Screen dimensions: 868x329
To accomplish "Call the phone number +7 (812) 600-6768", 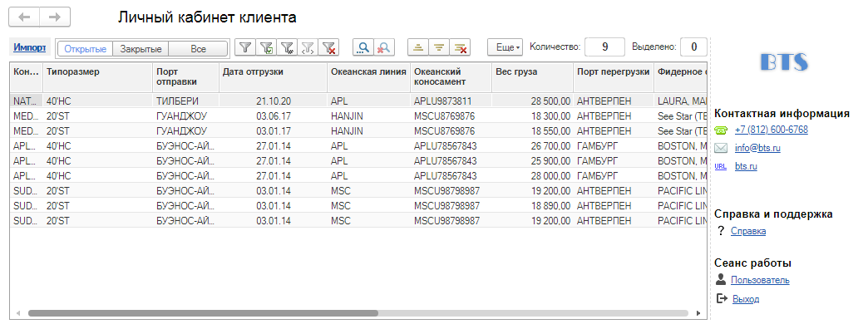I will pos(771,130).
